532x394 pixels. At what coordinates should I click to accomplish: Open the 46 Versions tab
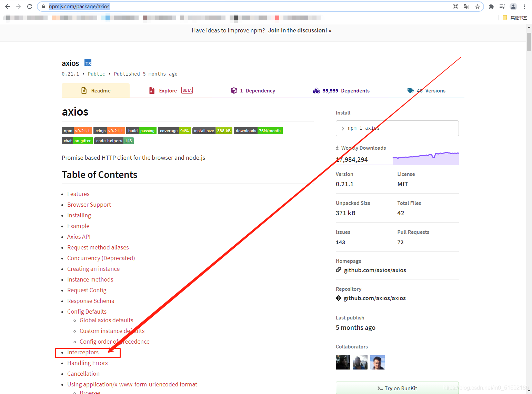[426, 91]
